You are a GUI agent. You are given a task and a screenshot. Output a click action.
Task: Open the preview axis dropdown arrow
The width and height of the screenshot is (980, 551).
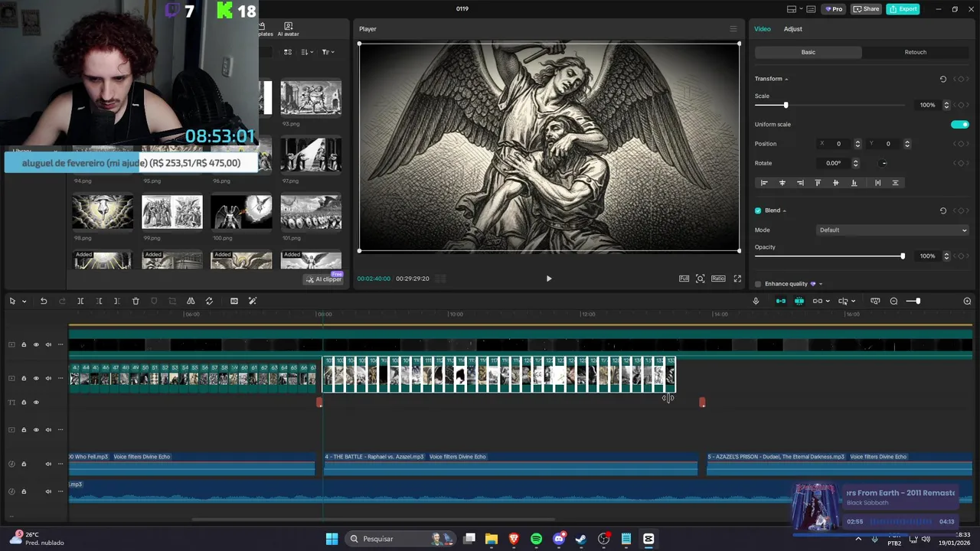point(853,302)
